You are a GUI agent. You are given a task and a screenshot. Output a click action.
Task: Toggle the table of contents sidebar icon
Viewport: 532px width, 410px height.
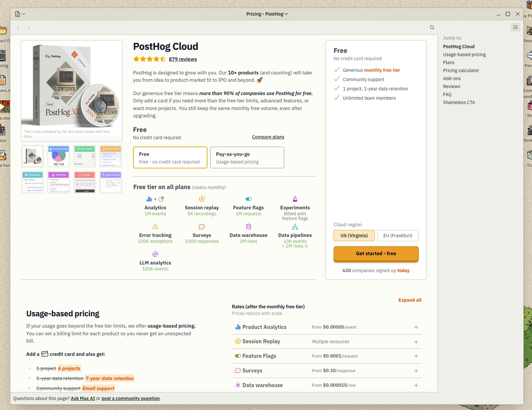(x=515, y=27)
